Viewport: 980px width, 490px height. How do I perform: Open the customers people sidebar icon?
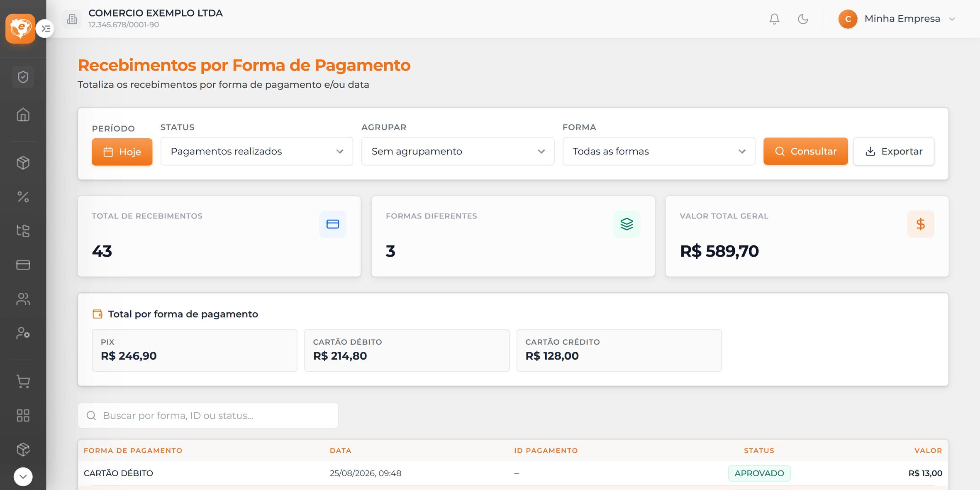(x=23, y=299)
